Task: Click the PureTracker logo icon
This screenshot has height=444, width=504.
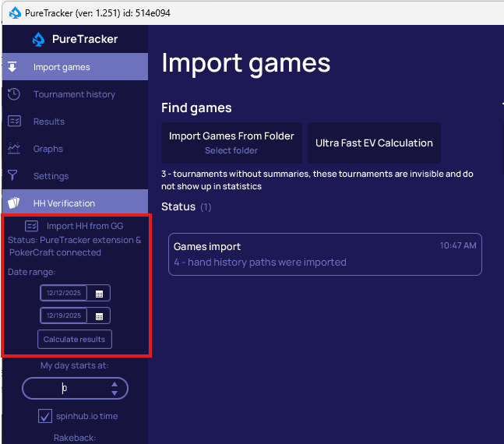Action: [39, 39]
